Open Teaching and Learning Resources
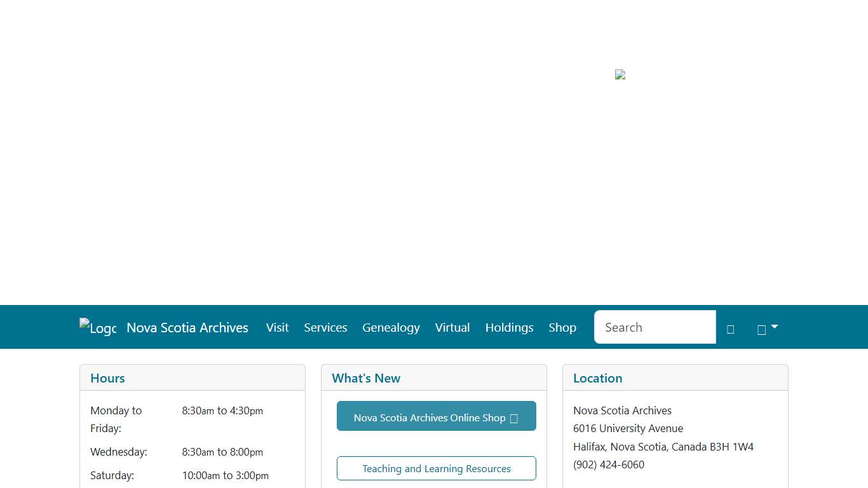 [436, 468]
